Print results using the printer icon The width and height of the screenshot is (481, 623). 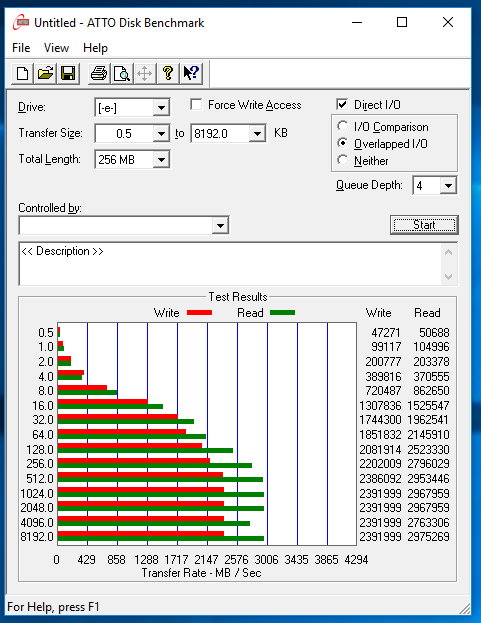[x=99, y=74]
